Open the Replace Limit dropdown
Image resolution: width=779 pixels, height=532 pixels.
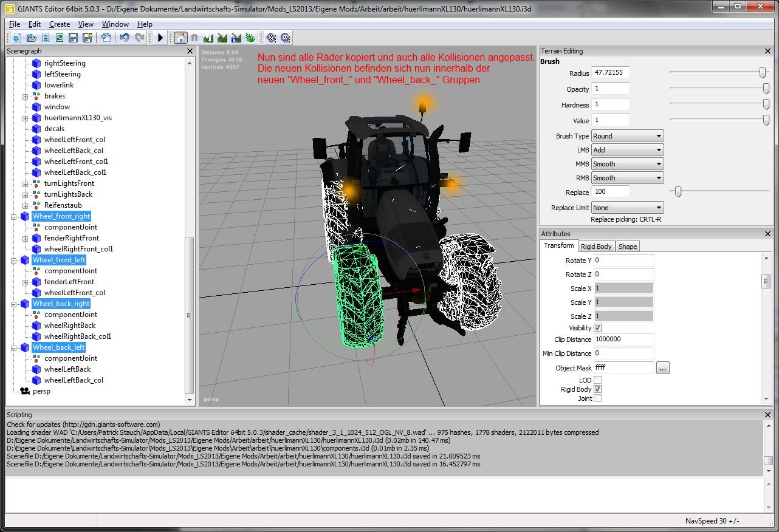click(627, 208)
